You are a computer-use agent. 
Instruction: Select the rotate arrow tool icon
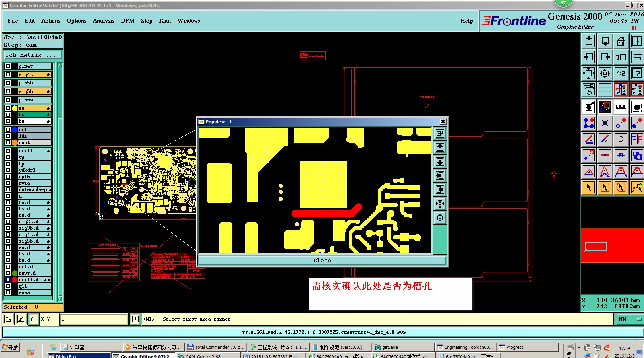(621, 139)
